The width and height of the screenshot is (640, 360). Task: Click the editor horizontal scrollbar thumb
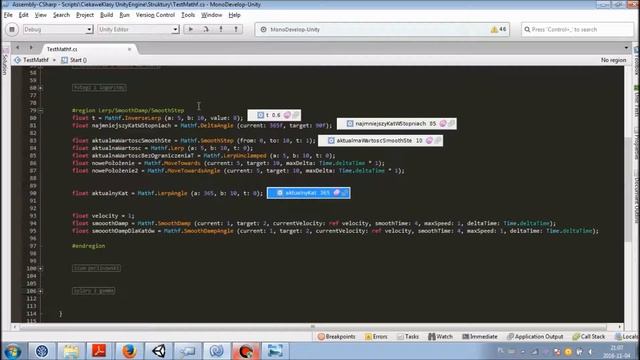click(312, 327)
